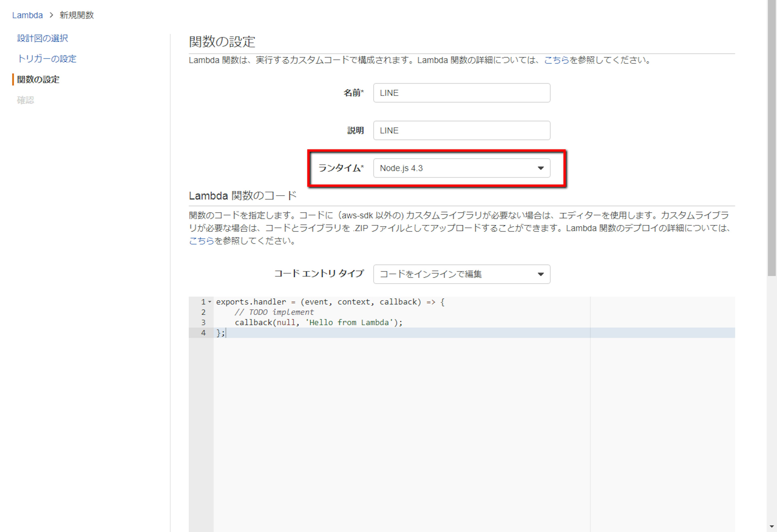This screenshot has height=532, width=777.
Task: Click line number 3 in editor gutter
Action: point(203,323)
